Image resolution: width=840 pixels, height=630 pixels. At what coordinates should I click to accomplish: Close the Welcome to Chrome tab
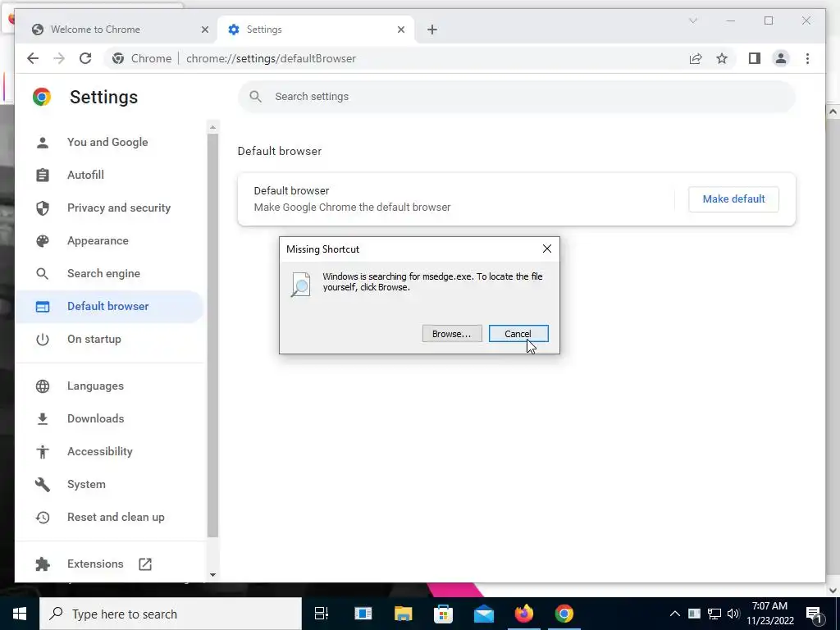pyautogui.click(x=204, y=30)
